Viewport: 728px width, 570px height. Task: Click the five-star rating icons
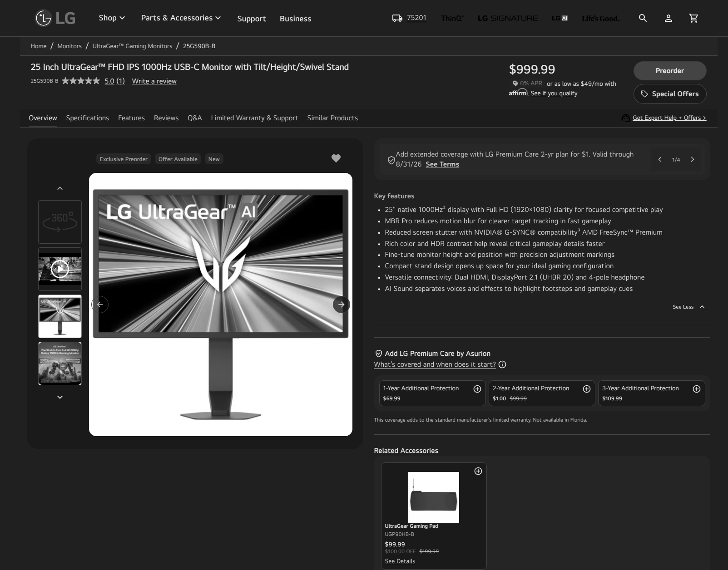coord(81,81)
